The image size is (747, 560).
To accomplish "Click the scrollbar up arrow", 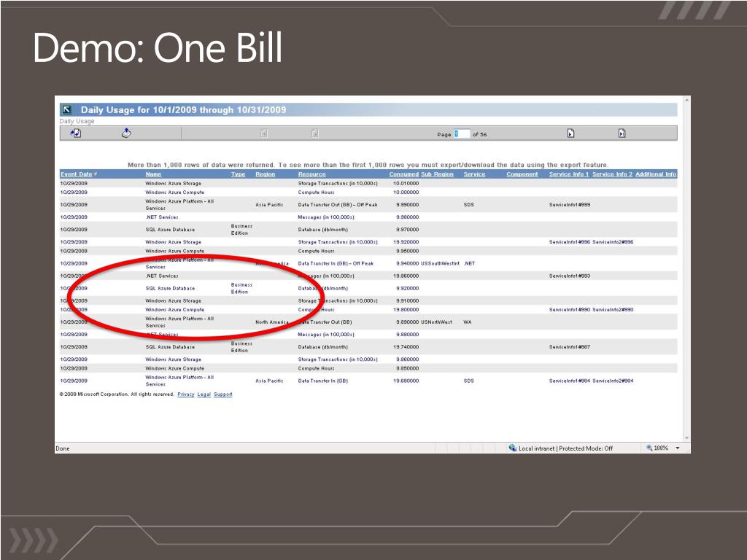I will [x=686, y=100].
